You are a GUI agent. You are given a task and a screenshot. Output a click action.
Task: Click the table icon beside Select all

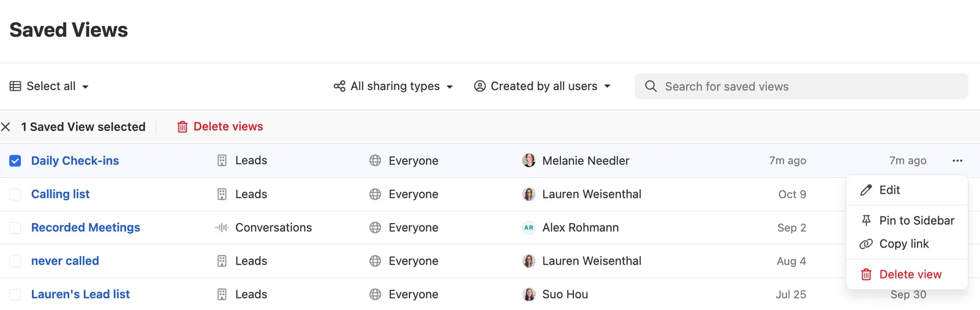[x=15, y=86]
